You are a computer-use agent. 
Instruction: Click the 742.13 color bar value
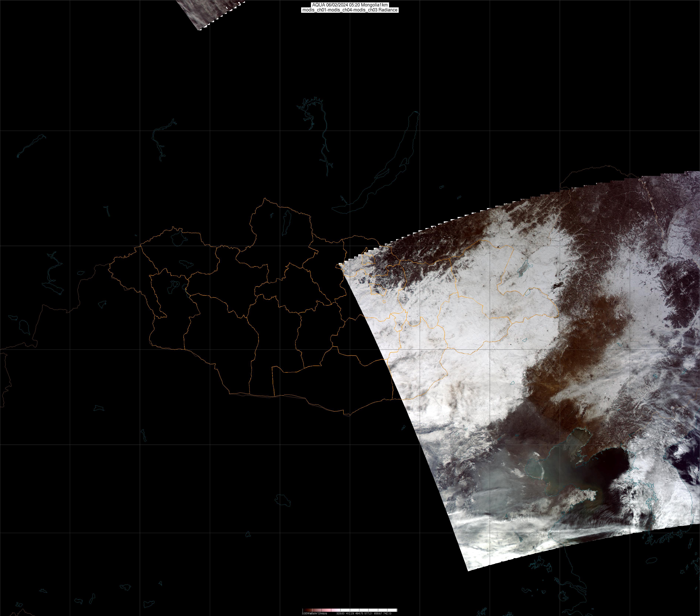(387, 613)
